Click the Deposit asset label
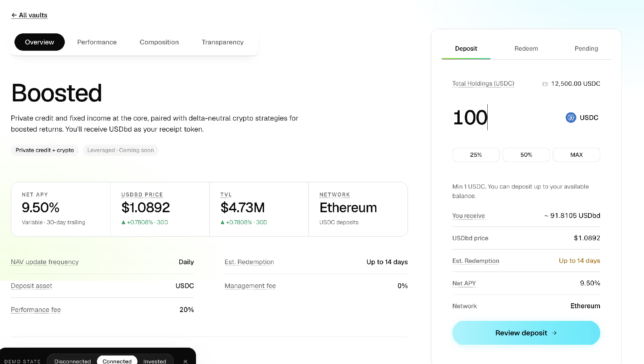The height and width of the screenshot is (364, 644). pyautogui.click(x=31, y=286)
